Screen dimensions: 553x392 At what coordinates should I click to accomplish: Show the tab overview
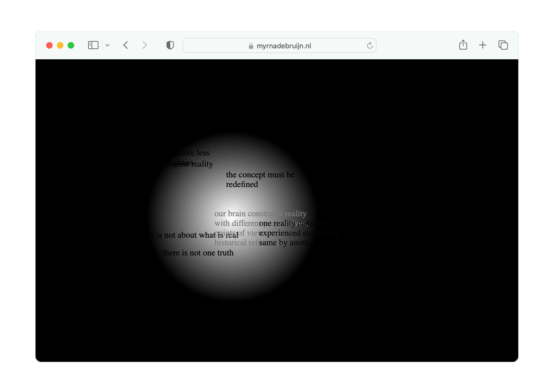(x=503, y=45)
